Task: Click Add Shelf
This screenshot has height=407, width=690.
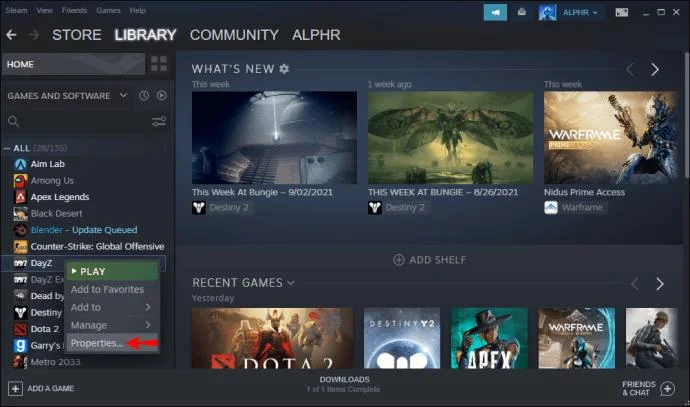Action: pos(429,260)
